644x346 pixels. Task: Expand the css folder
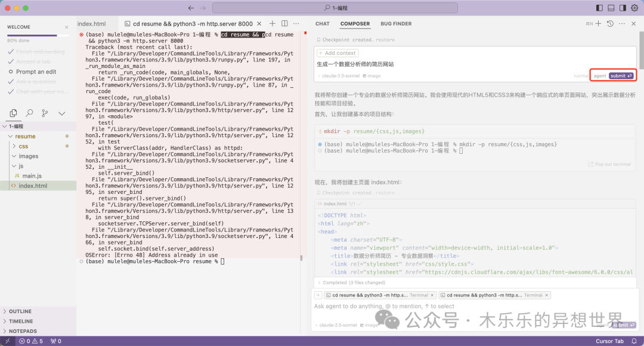coord(23,146)
